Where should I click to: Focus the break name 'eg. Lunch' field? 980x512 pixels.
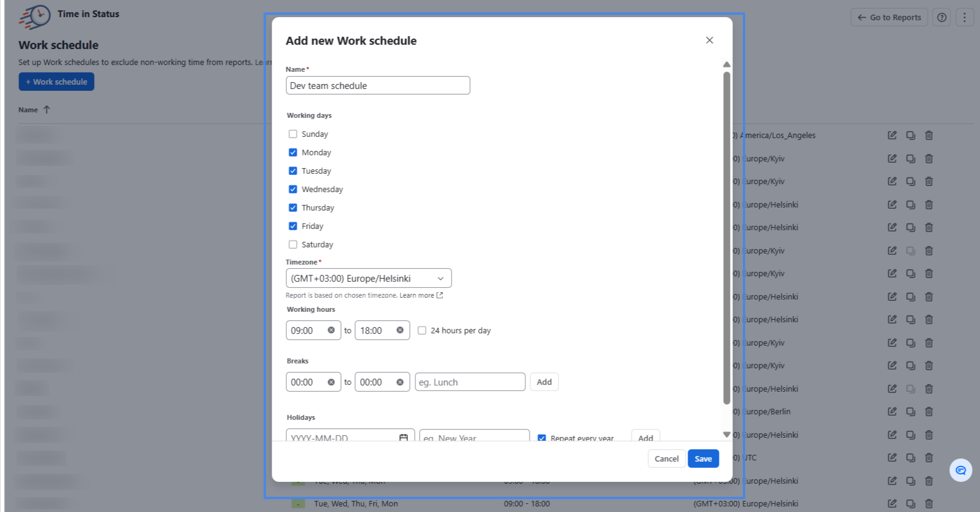tap(470, 382)
